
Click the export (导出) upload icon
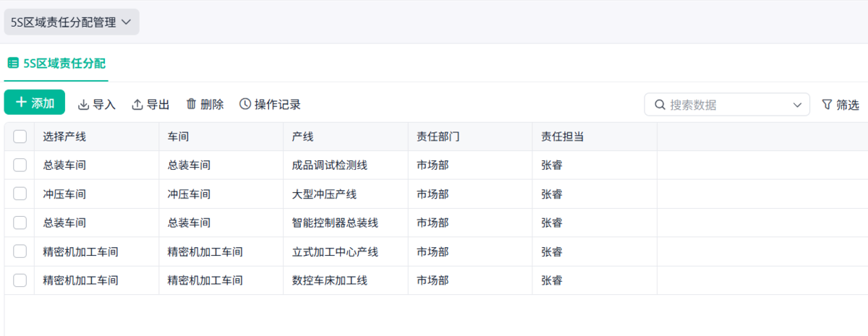[x=137, y=105]
